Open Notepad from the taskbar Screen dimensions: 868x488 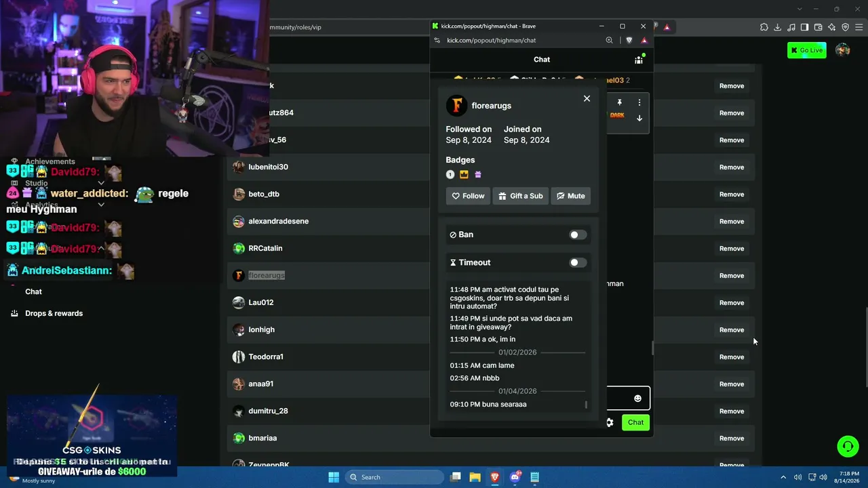(x=534, y=477)
